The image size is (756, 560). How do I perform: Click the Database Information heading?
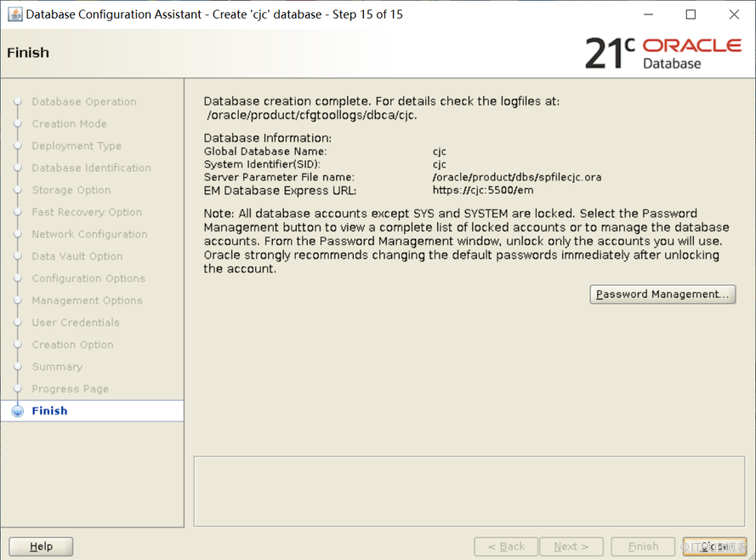[268, 139]
